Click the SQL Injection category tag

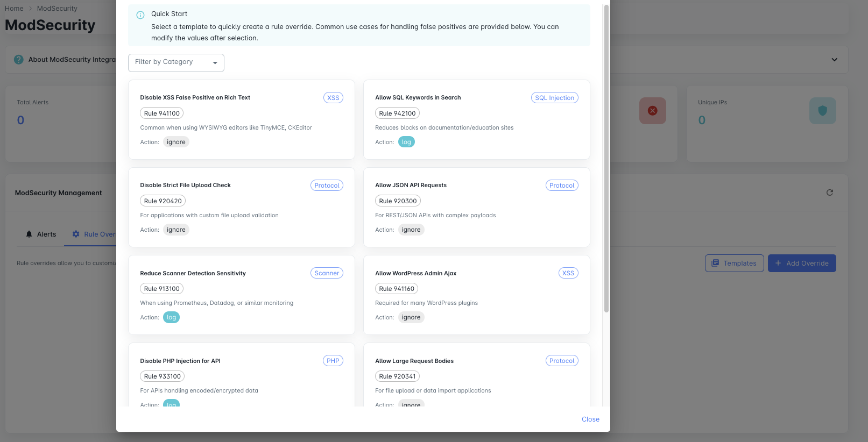554,98
